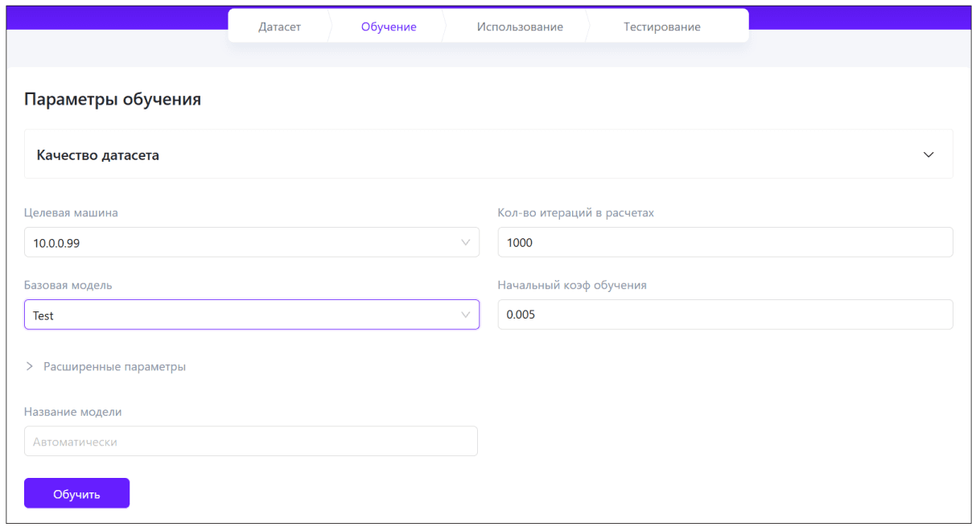Click the Качество датасета panel title

click(98, 155)
